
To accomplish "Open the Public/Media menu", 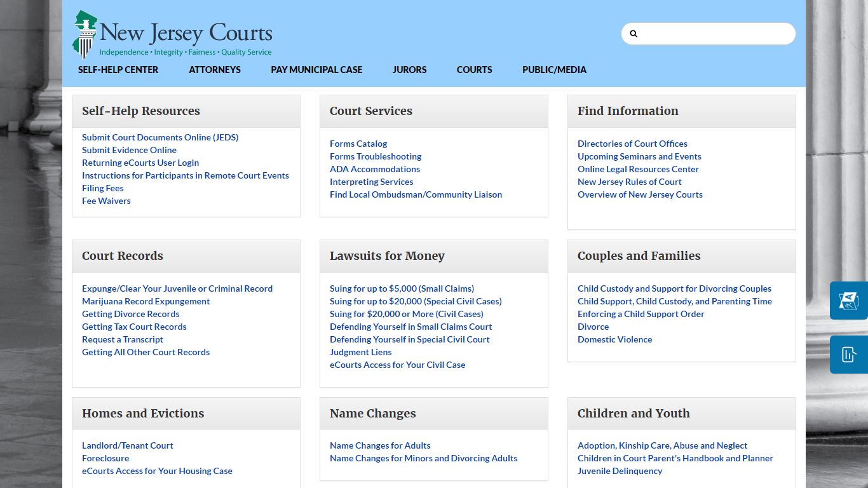I will click(554, 70).
